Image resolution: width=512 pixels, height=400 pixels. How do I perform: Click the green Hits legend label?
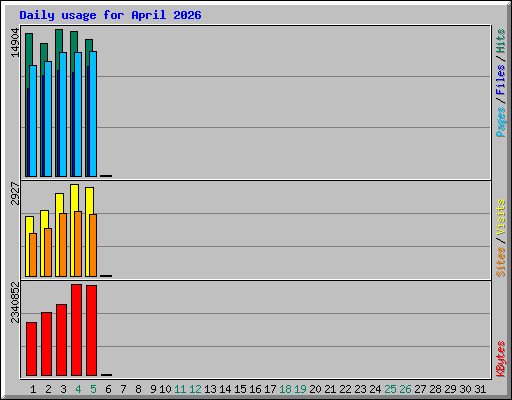500,41
